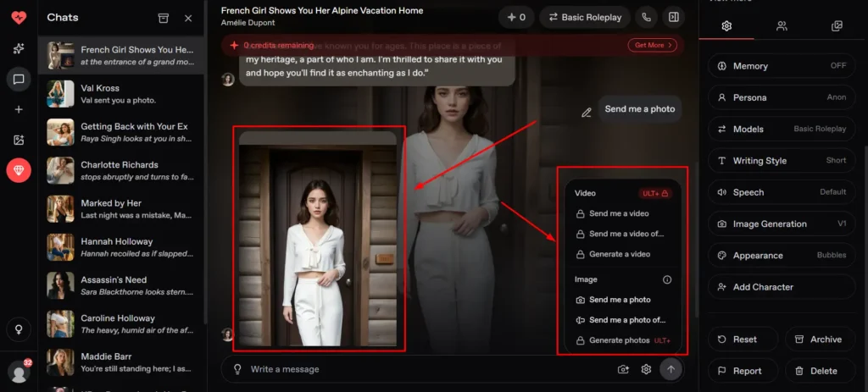Click the gender symbol icon in sidebar
This screenshot has width=868, height=392.
coord(19,329)
